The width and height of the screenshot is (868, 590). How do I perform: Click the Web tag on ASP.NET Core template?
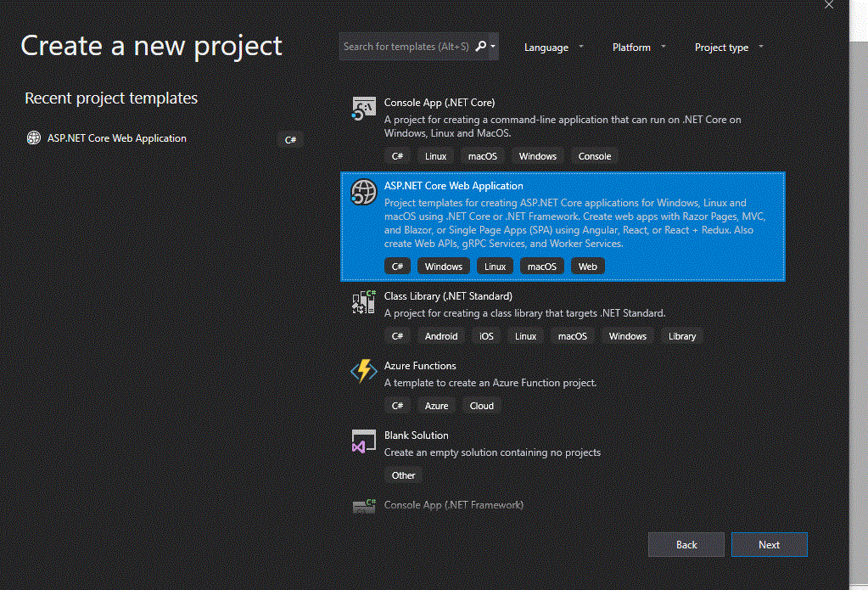(587, 266)
